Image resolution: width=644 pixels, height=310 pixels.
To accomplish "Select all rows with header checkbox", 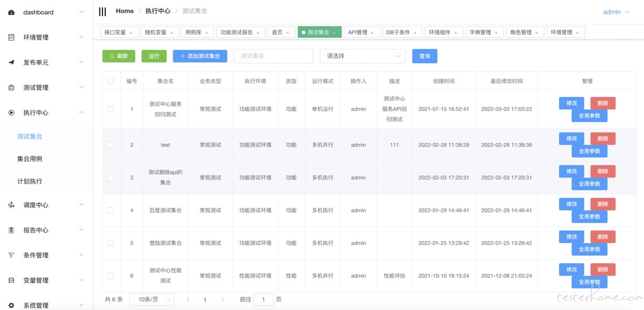I will [x=111, y=81].
